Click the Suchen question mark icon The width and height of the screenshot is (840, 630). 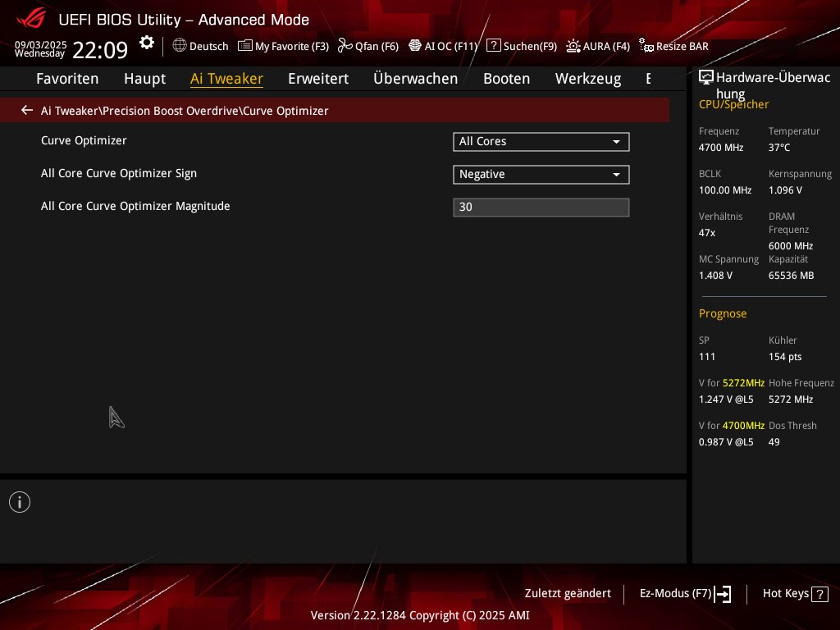(x=493, y=46)
